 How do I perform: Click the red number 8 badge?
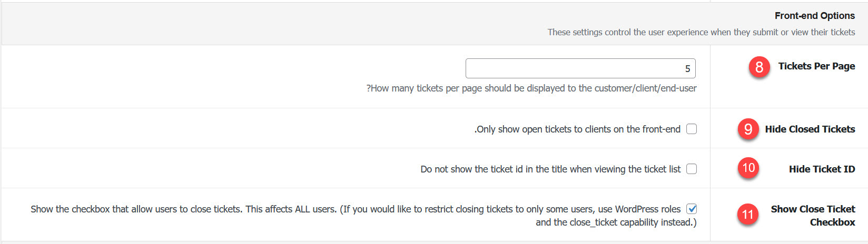point(759,67)
